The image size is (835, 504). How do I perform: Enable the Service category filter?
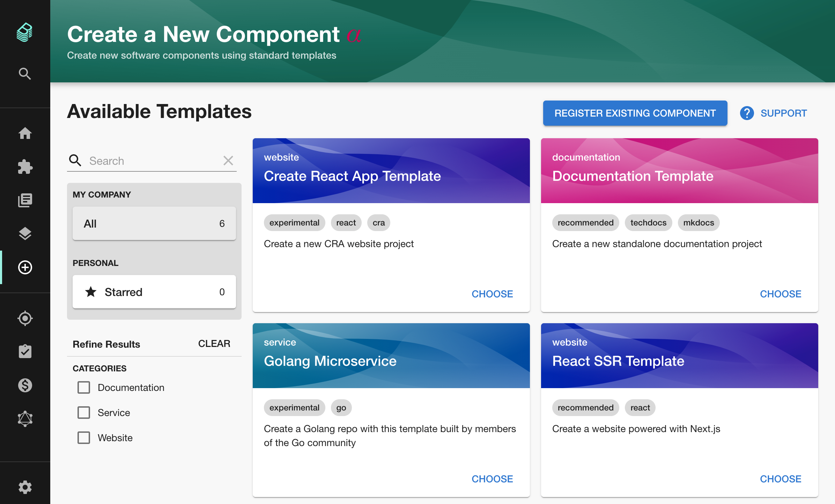84,413
